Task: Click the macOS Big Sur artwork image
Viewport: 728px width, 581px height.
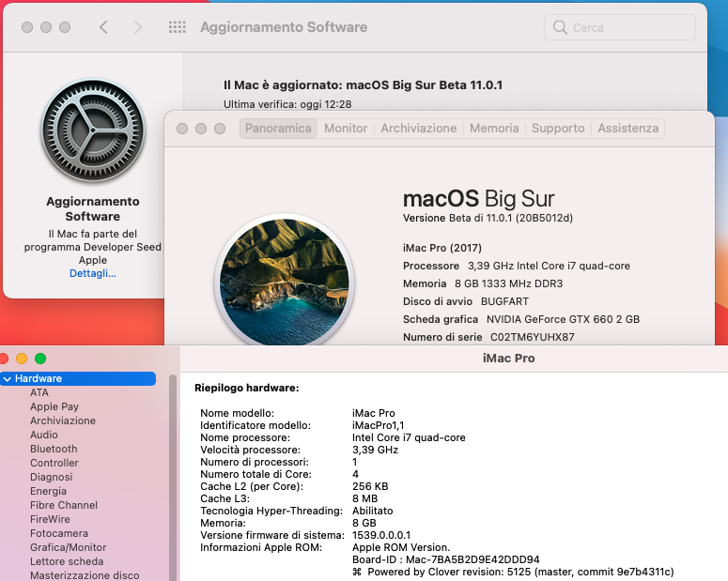Action: pyautogui.click(x=284, y=280)
